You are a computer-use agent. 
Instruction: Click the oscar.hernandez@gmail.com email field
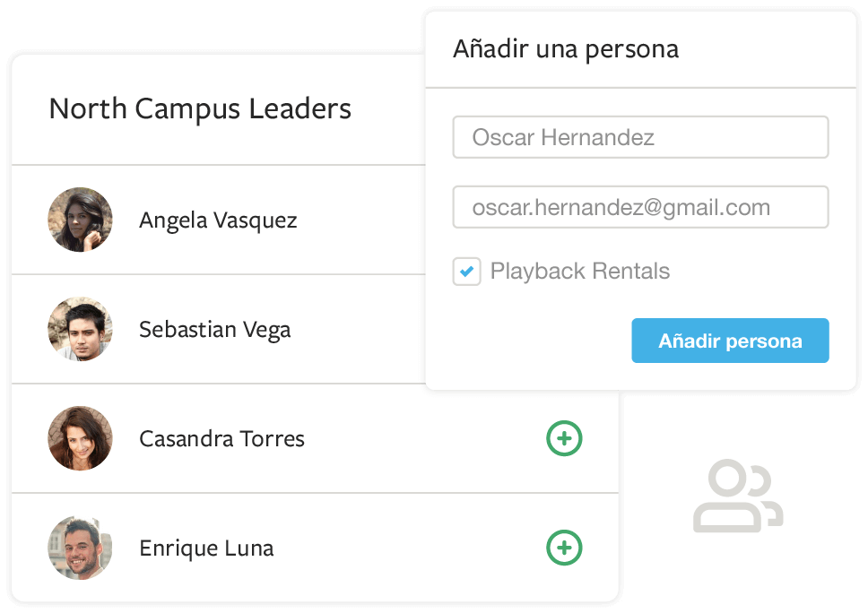pyautogui.click(x=640, y=208)
